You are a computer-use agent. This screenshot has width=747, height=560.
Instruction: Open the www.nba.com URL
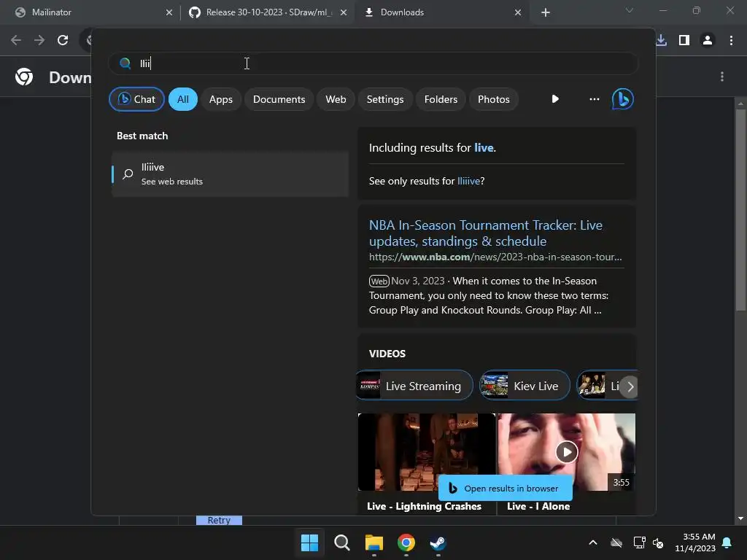[x=495, y=257]
